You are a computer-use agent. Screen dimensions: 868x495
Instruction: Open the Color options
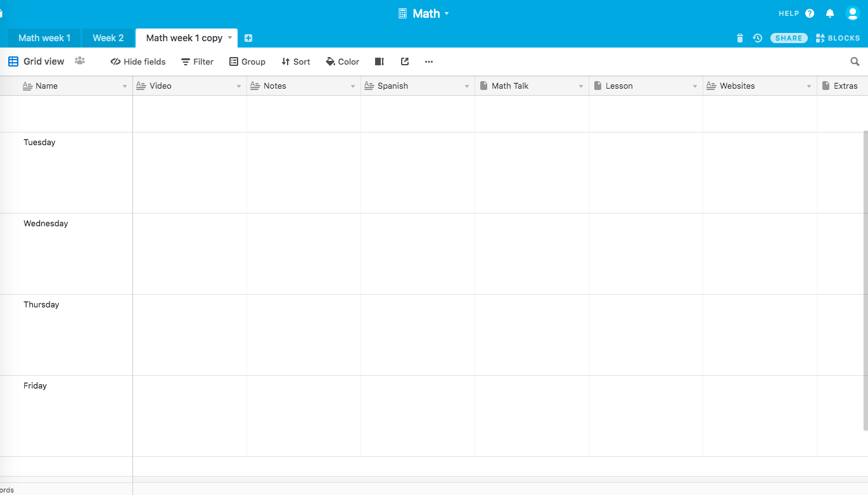click(x=342, y=61)
